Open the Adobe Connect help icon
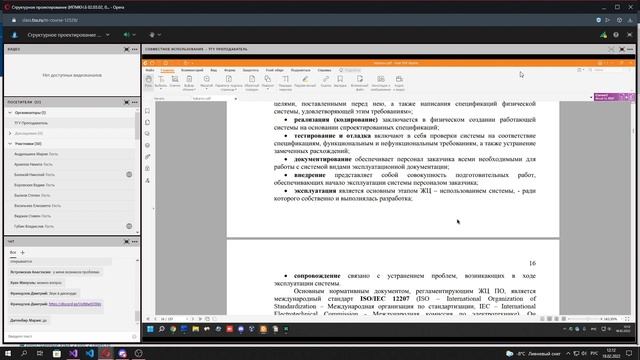Image resolution: width=640 pixels, height=360 pixels. coord(616,35)
